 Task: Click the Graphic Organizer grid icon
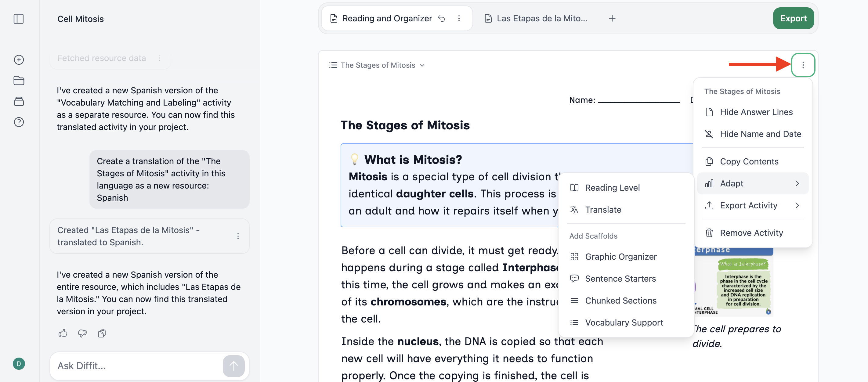click(574, 257)
